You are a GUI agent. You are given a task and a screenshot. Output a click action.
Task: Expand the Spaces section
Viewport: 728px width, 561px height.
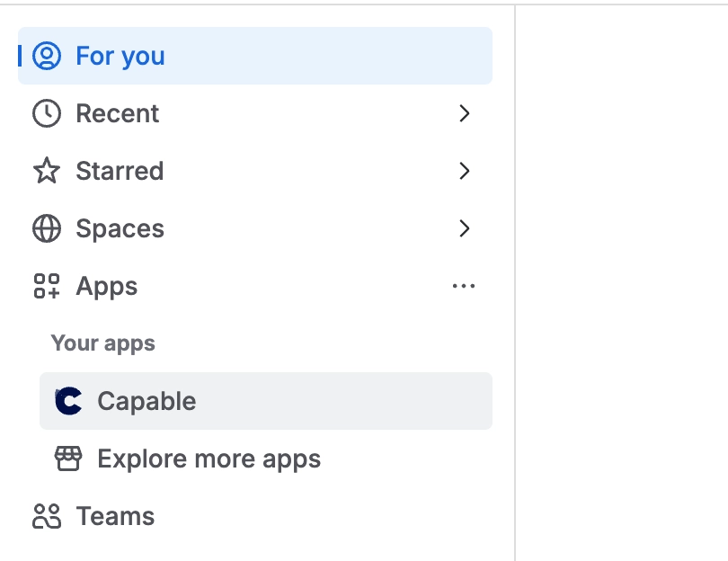tap(465, 228)
